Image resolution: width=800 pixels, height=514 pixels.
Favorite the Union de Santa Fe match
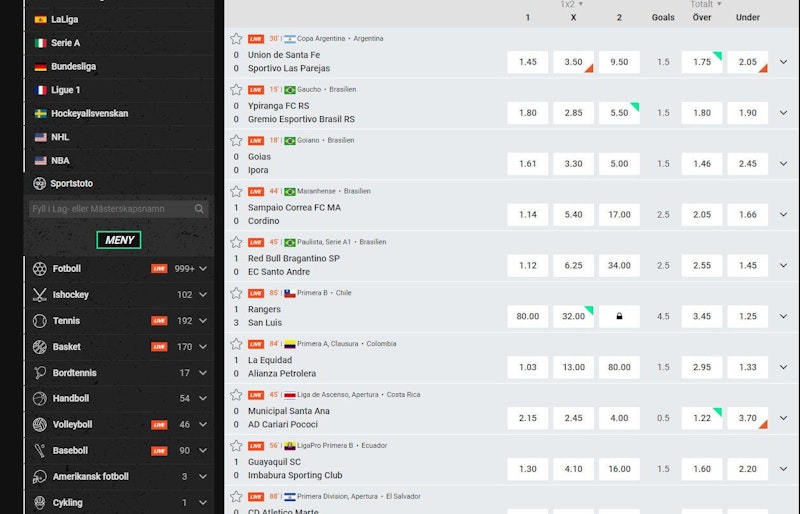click(x=236, y=39)
